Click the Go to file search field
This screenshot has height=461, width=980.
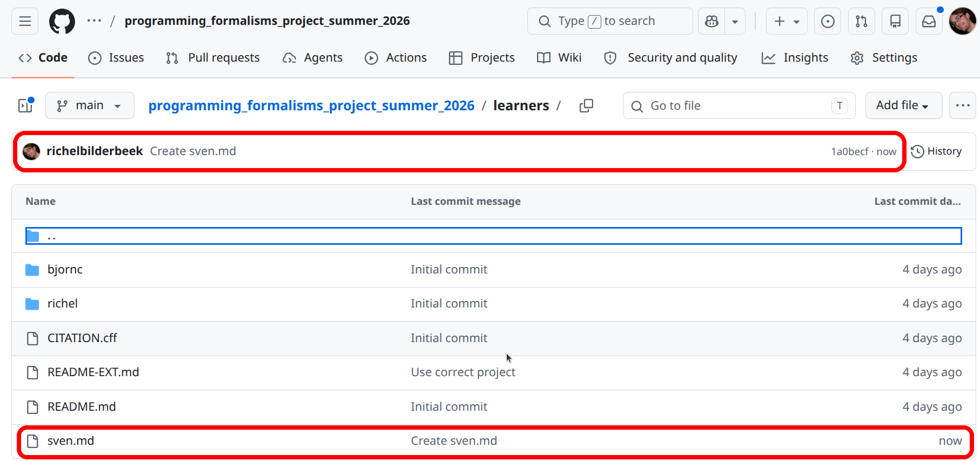[x=738, y=106]
